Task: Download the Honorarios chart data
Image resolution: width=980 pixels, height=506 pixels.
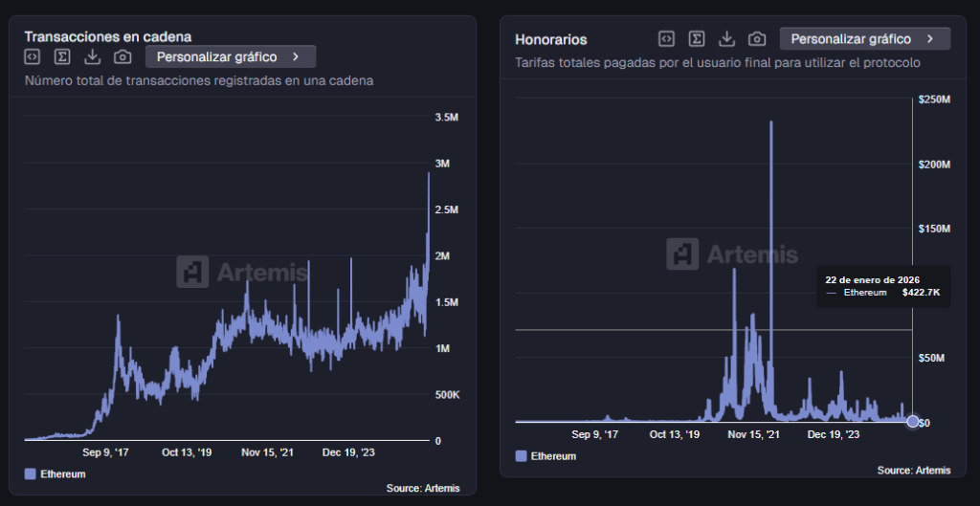Action: coord(726,39)
